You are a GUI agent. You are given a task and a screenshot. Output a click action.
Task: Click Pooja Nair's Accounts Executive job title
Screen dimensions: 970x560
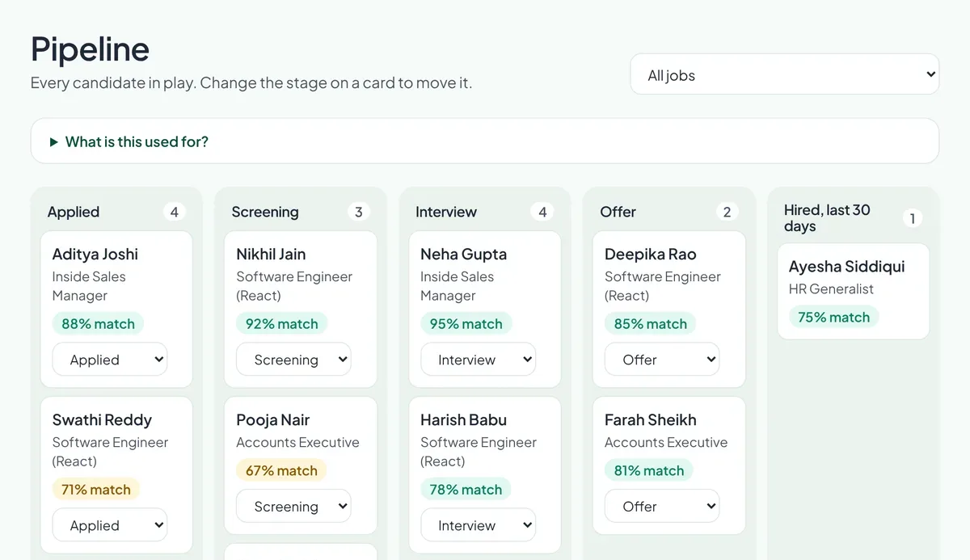tap(297, 442)
